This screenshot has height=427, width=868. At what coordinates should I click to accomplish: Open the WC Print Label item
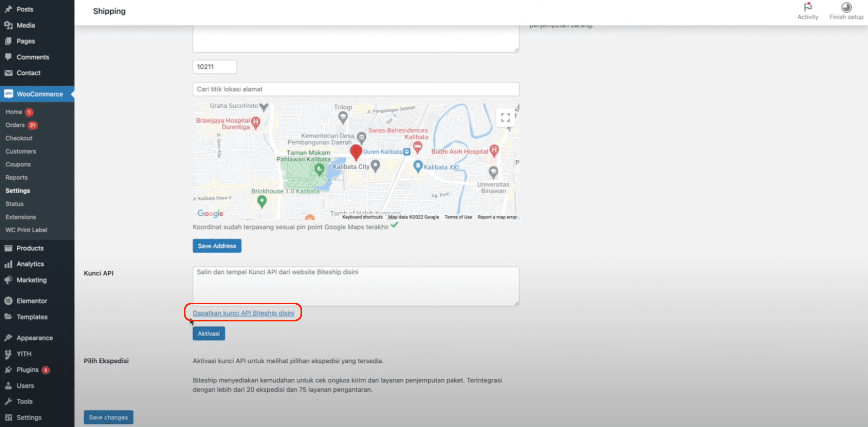tap(26, 230)
